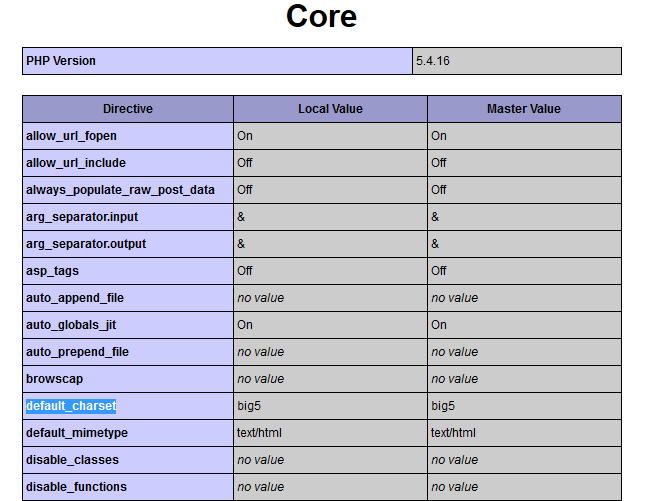This screenshot has width=654, height=501.
Task: Click the text/html master value of default_mimetype
Action: 453,433
